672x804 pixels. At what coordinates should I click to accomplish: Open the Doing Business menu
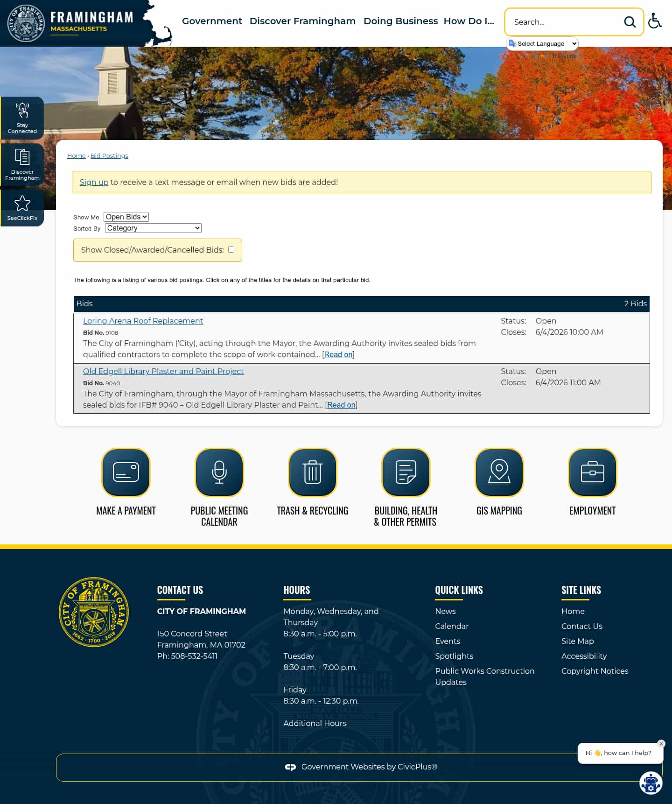point(400,21)
